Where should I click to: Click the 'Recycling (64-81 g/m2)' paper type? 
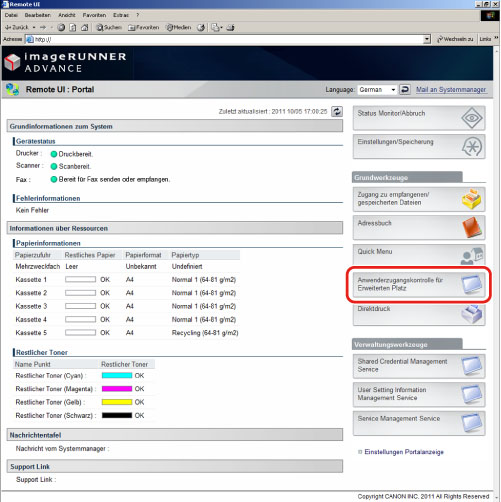[205, 333]
